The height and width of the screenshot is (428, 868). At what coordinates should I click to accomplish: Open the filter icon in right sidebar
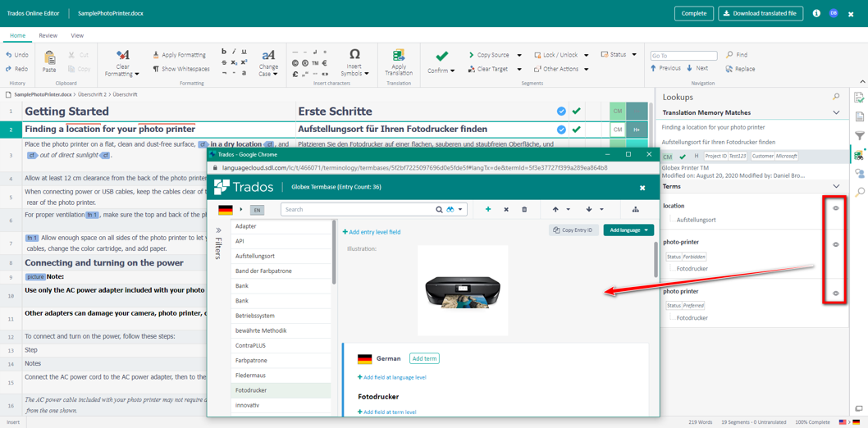[859, 135]
